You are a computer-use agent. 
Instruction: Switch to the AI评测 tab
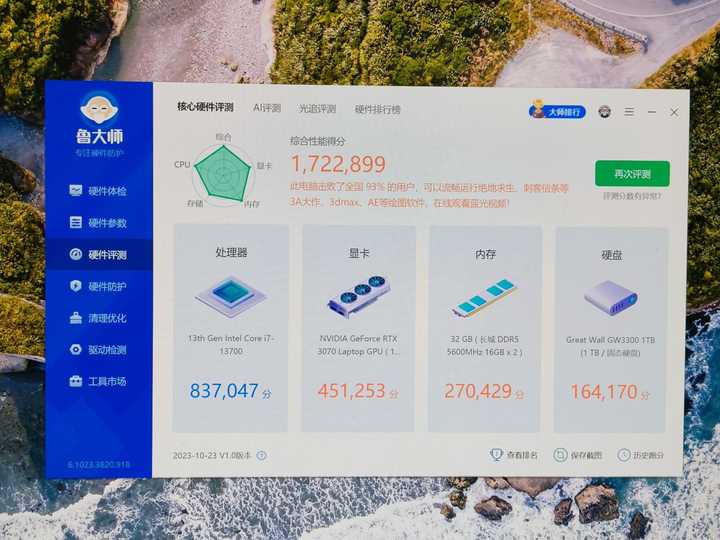(267, 108)
